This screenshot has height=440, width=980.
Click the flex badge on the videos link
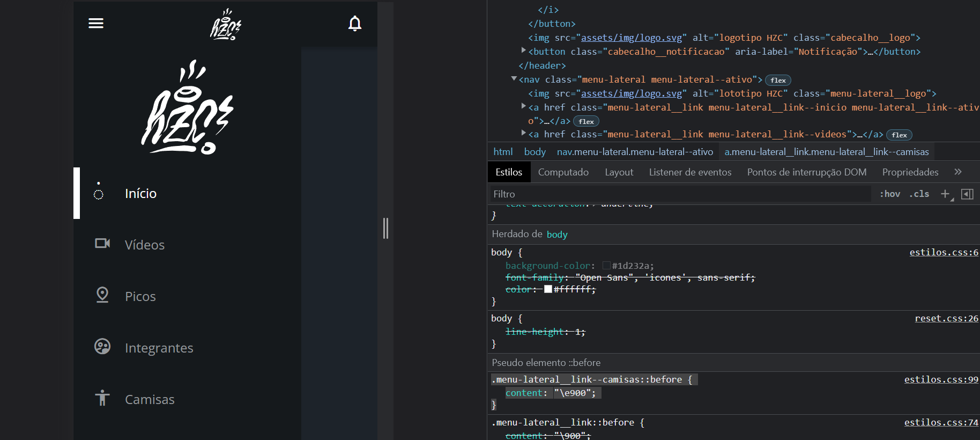(899, 135)
